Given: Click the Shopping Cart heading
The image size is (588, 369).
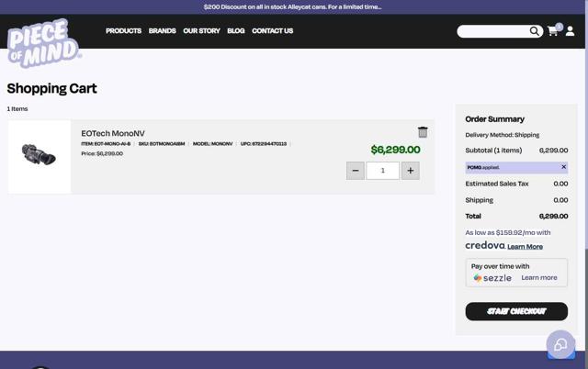Looking at the screenshot, I should (x=51, y=88).
